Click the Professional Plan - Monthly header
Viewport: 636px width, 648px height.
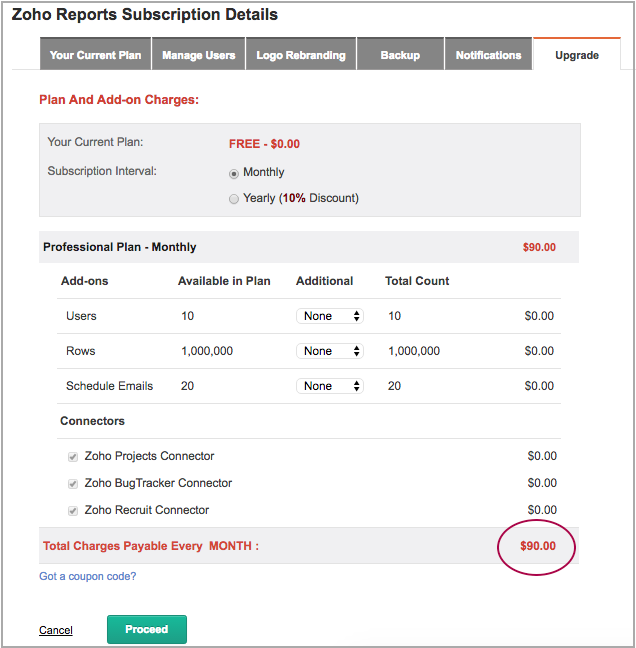120,247
